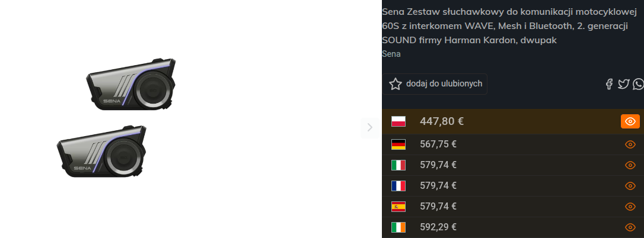Screen dimensions: 644x238
Task: Open the 567,75 € Germany price
Action: [438, 144]
